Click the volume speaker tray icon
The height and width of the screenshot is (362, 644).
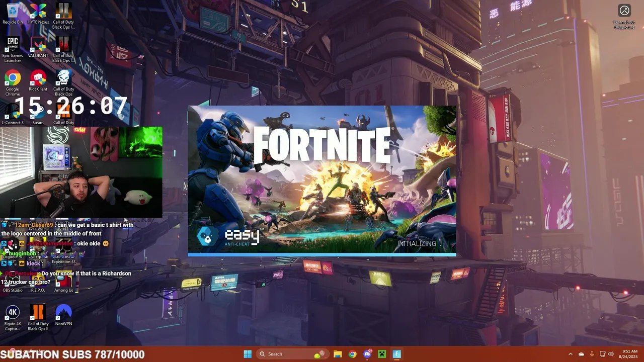click(611, 354)
